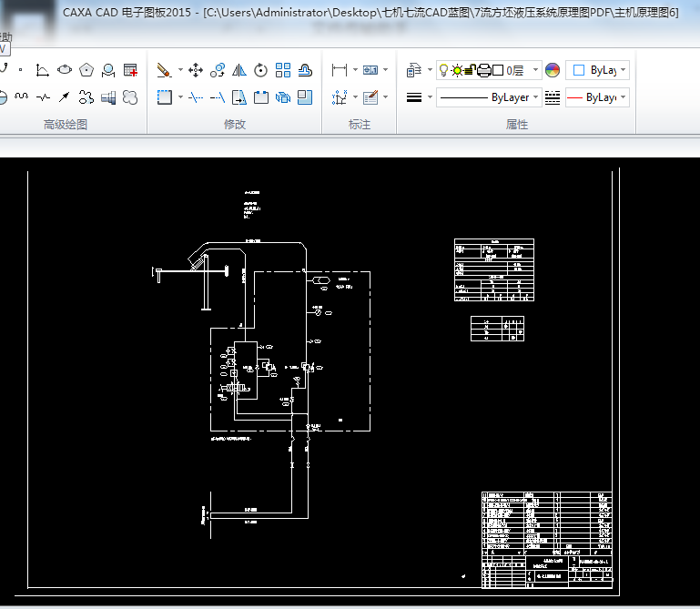Image resolution: width=700 pixels, height=609 pixels.
Task: Expand the ByLayer linetype dropdown
Action: [x=535, y=97]
